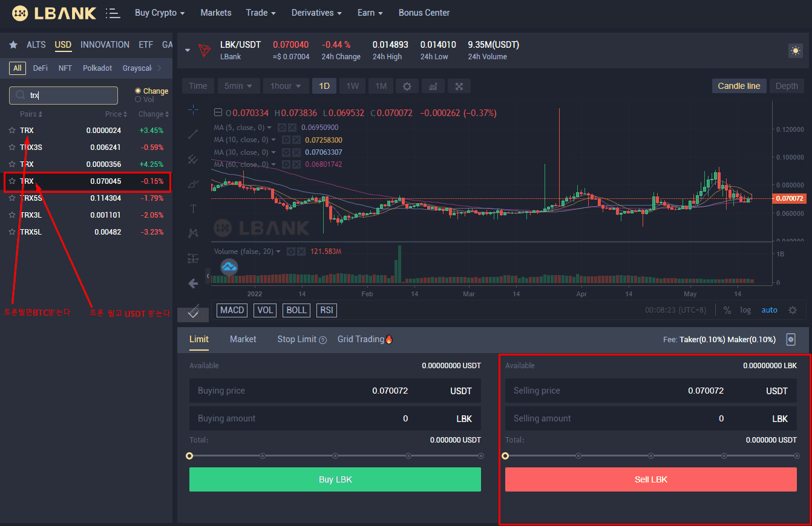The image size is (812, 526).
Task: Favorite the TRX5S pair star
Action: pyautogui.click(x=11, y=198)
